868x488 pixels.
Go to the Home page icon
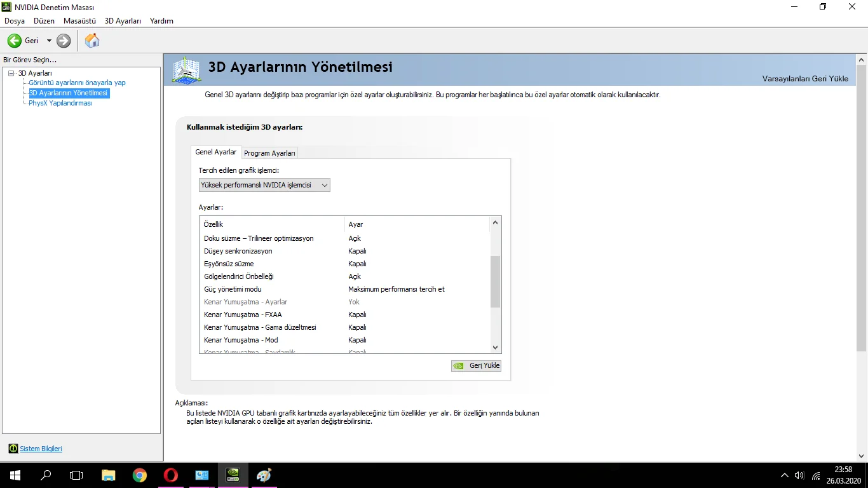click(x=92, y=41)
